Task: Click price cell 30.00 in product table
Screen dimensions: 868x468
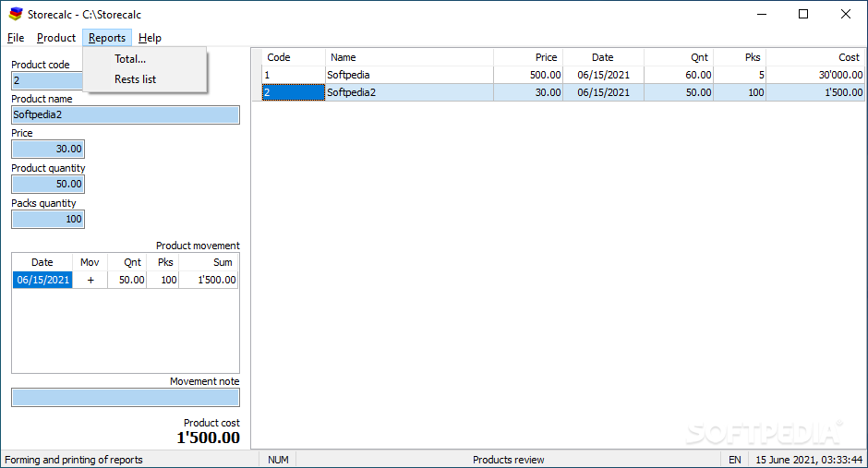Action: click(x=528, y=92)
